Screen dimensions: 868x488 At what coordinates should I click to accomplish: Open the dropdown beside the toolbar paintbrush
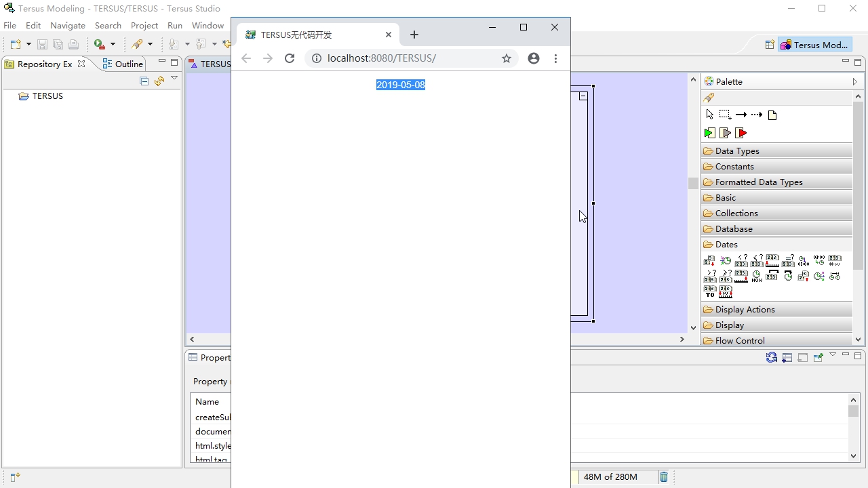tap(150, 44)
